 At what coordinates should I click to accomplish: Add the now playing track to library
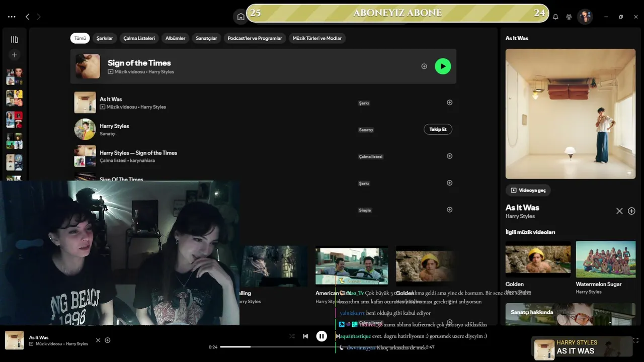[108, 340]
